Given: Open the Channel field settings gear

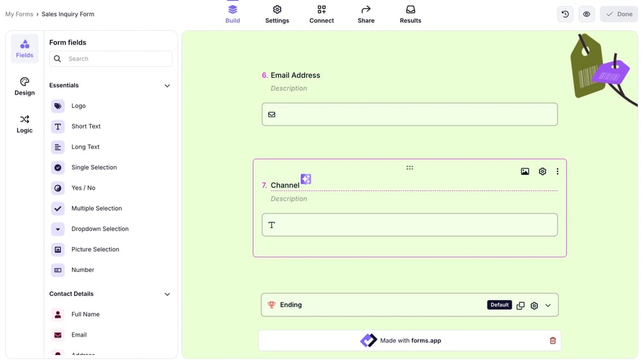Looking at the screenshot, I should 543,172.
